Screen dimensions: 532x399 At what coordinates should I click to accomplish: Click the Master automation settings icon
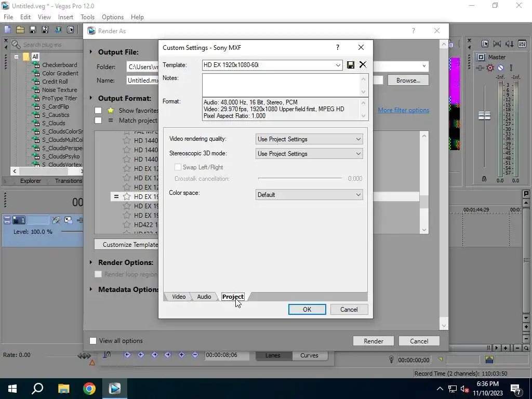[x=511, y=68]
